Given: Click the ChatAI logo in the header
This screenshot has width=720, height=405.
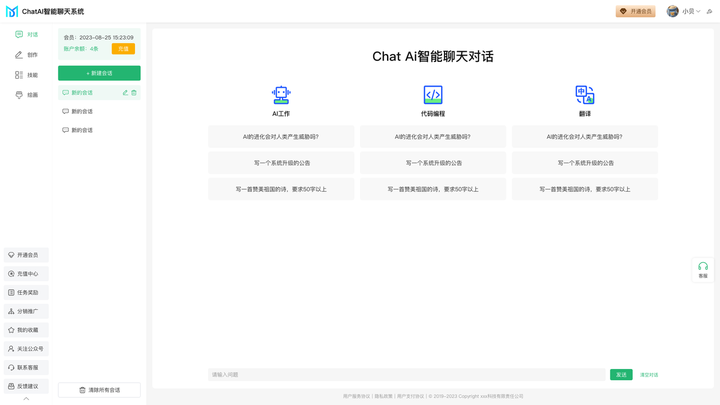Looking at the screenshot, I should tap(12, 11).
